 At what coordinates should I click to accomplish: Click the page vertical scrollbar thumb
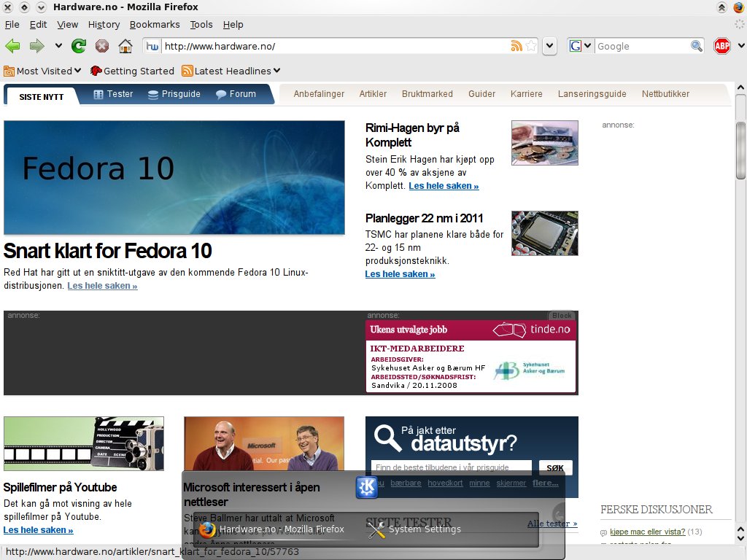tap(740, 150)
